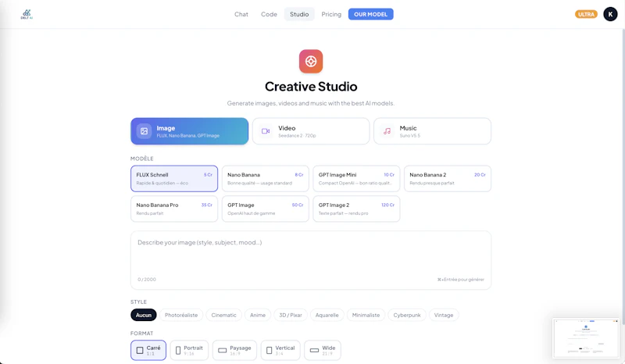Image resolution: width=625 pixels, height=364 pixels.
Task: Apply the Cyberpunk style
Action: (407, 315)
